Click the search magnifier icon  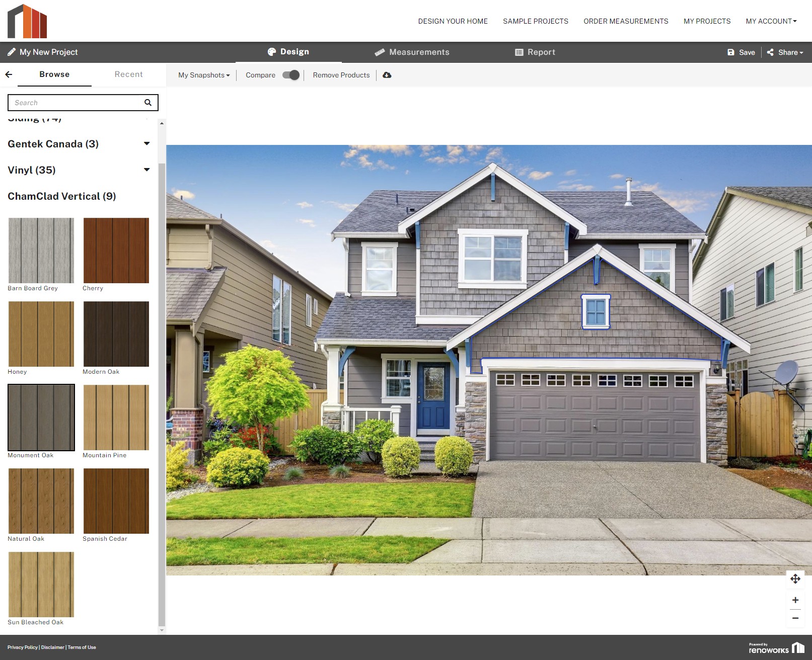click(148, 103)
